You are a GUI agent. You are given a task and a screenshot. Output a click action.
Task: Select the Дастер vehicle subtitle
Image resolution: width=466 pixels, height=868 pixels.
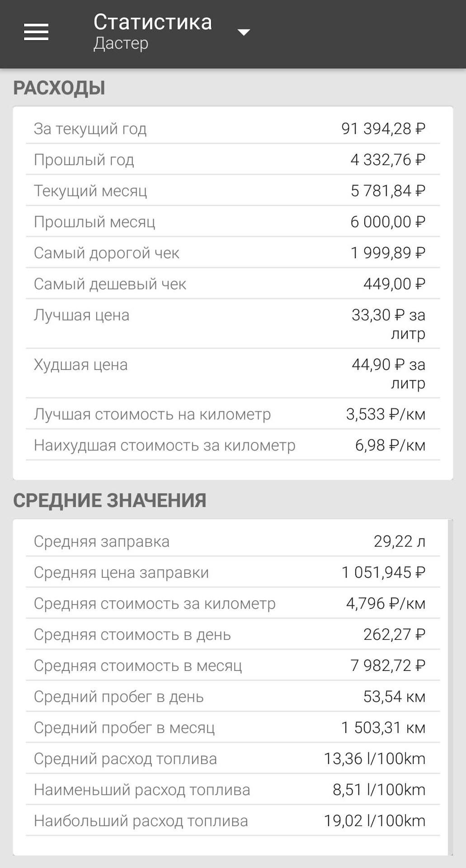(121, 43)
